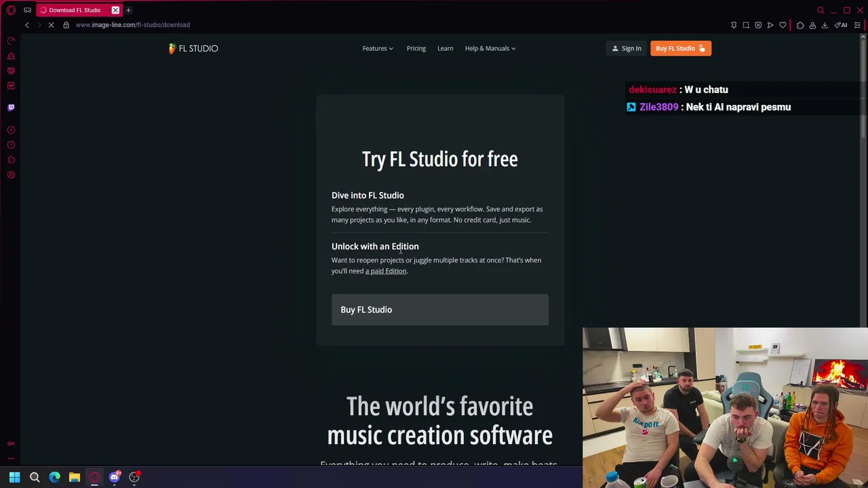868x488 pixels.
Task: Open Windows taskbar search
Action: pos(35,477)
